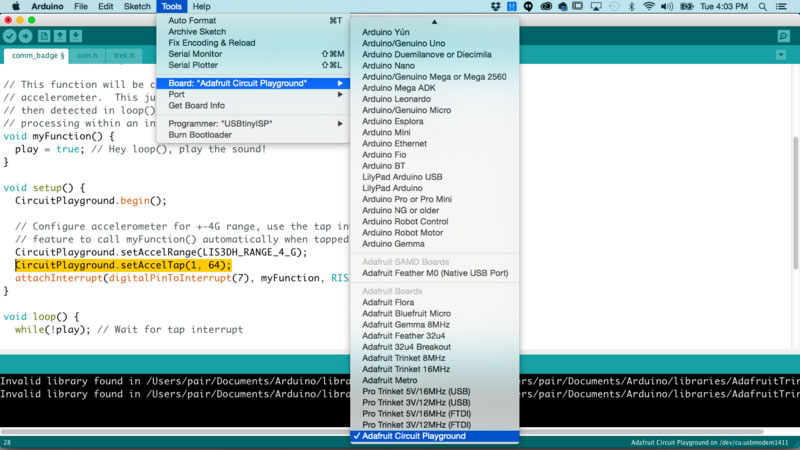Click the Wi-Fi status icon
This screenshot has width=800, height=450.
(649, 7)
